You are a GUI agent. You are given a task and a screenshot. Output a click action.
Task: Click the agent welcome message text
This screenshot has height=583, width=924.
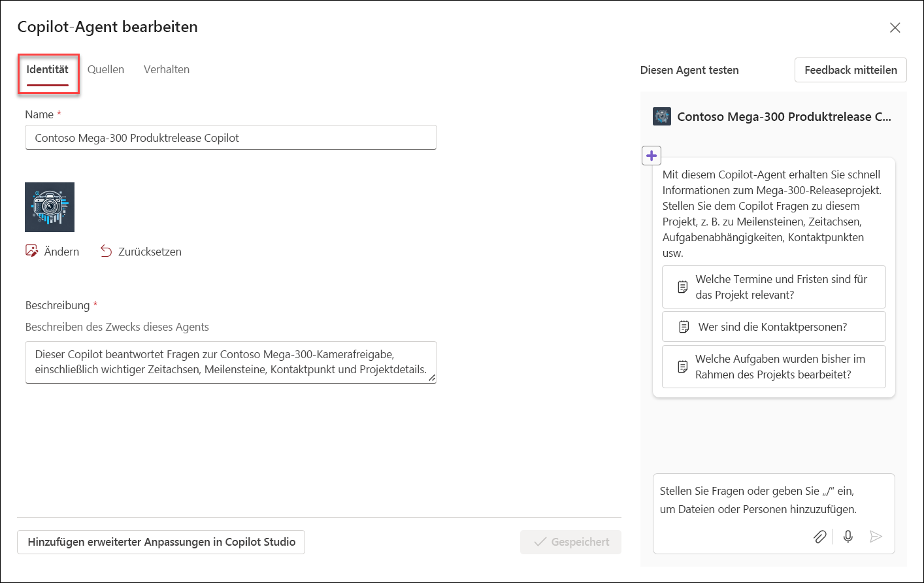[x=772, y=214]
